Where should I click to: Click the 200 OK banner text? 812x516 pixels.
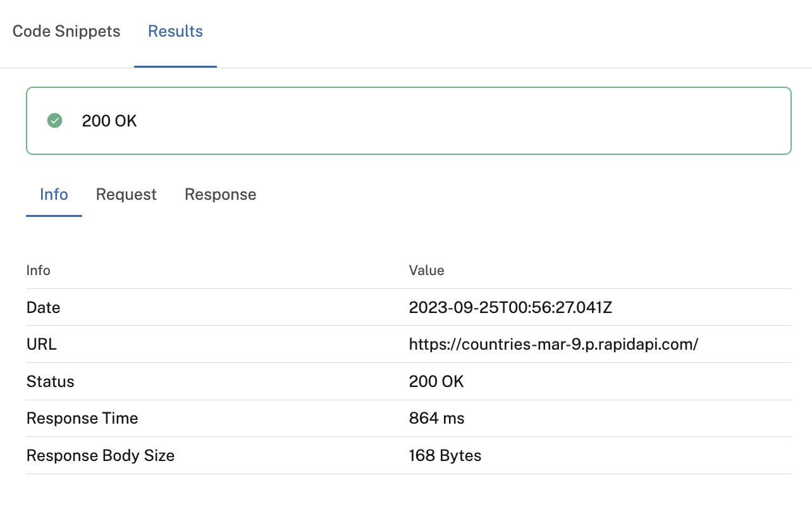coord(109,121)
